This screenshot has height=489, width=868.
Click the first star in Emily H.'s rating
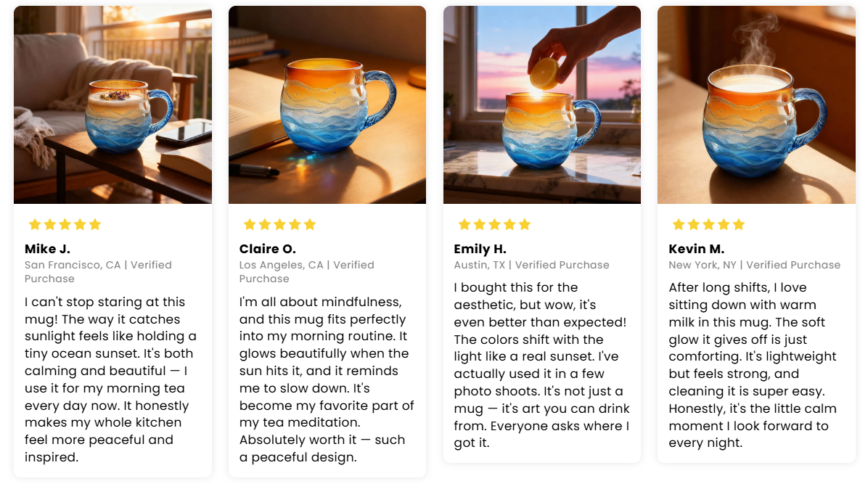464,224
